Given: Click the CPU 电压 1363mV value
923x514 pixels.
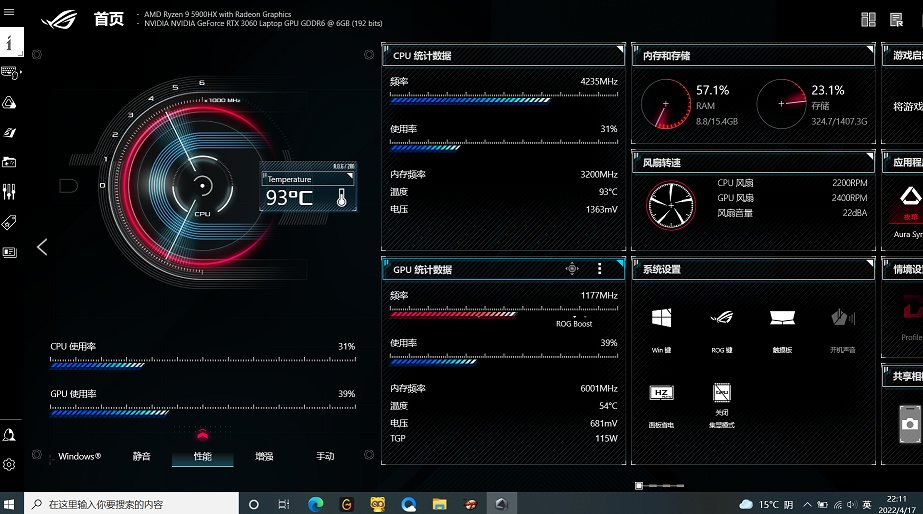Looking at the screenshot, I should [602, 209].
